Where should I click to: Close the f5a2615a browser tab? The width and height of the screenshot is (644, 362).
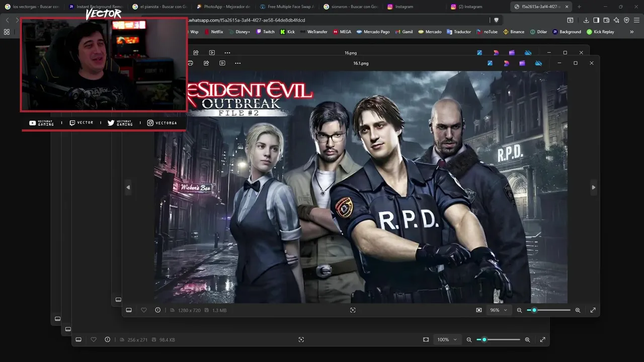click(x=567, y=7)
